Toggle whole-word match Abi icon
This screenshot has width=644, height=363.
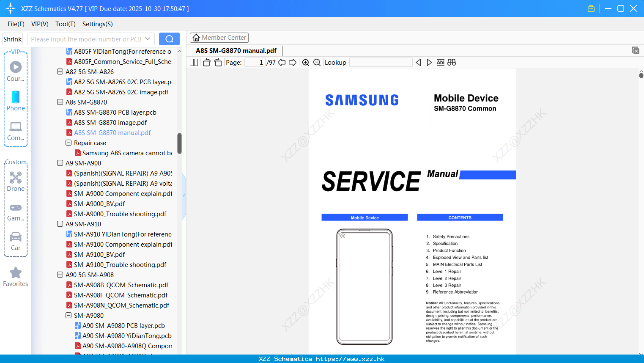pyautogui.click(x=440, y=63)
